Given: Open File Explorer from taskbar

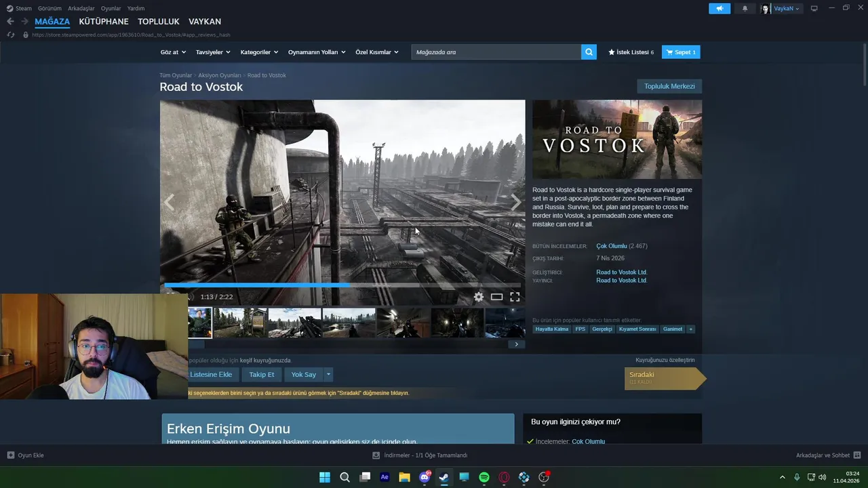Looking at the screenshot, I should (x=404, y=477).
